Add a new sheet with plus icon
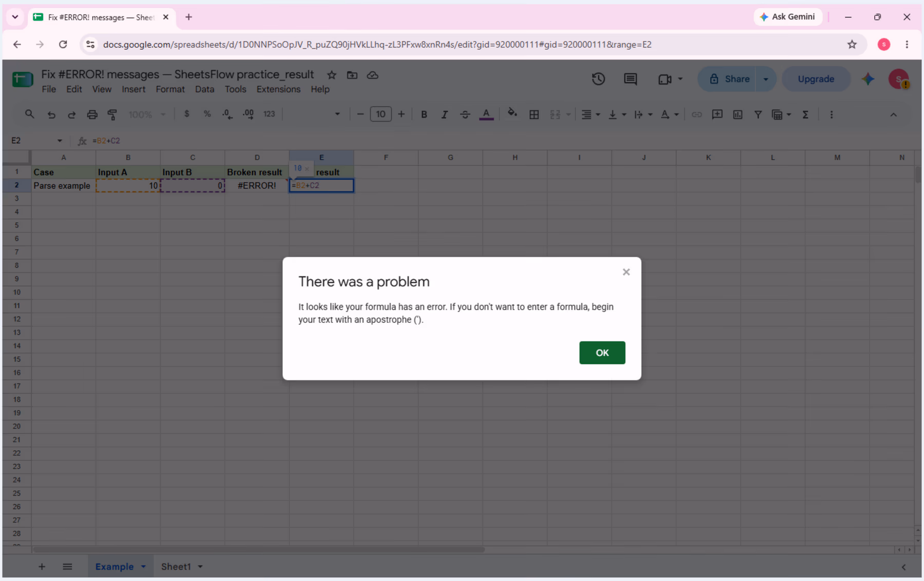 click(x=42, y=567)
